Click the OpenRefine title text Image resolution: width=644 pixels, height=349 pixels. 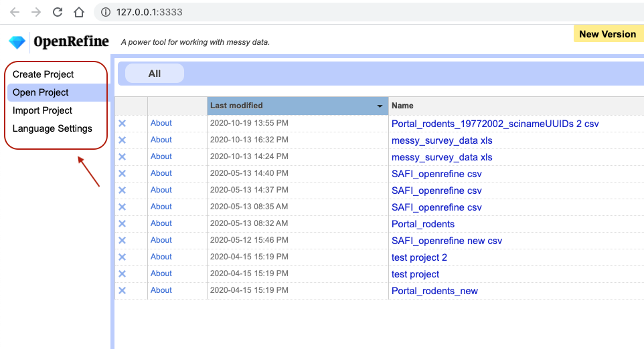click(x=71, y=41)
